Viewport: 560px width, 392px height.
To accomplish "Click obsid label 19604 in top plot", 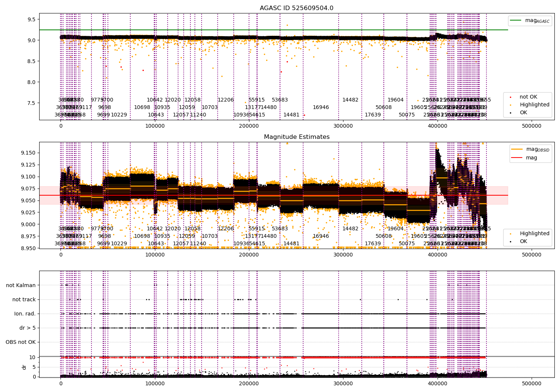I will 396,100.
